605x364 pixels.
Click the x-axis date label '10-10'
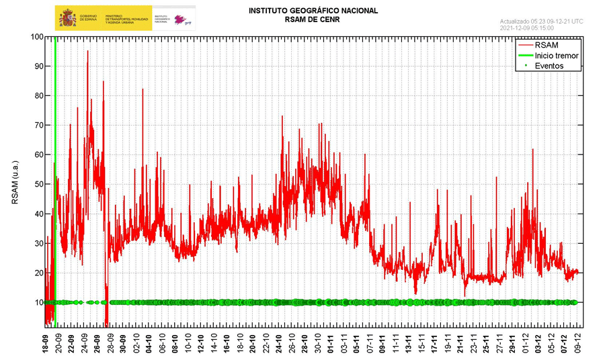188,344
